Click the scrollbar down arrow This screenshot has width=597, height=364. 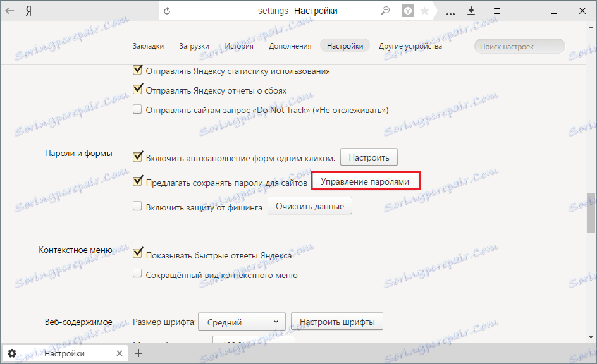[591, 337]
